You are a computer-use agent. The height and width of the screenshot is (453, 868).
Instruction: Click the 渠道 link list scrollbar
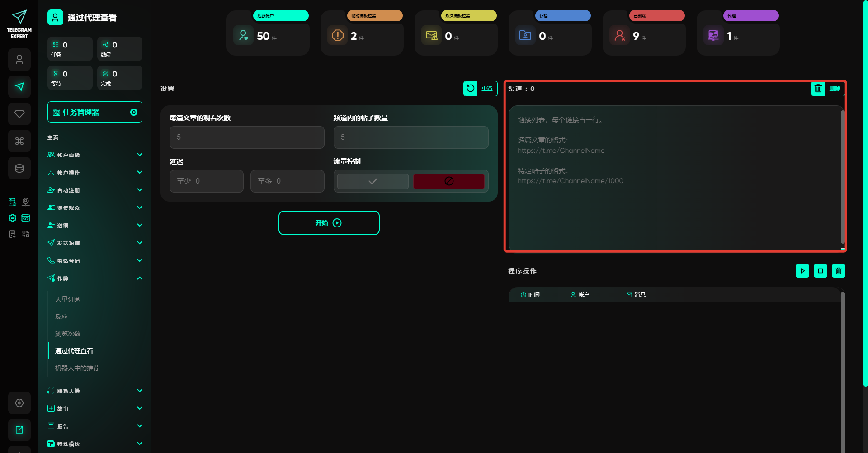(x=842, y=176)
